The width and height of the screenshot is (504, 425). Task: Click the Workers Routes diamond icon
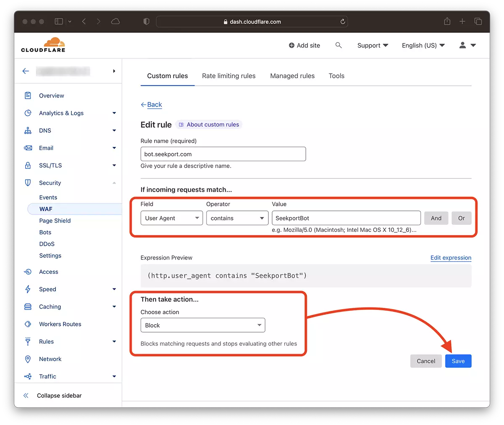(x=28, y=324)
